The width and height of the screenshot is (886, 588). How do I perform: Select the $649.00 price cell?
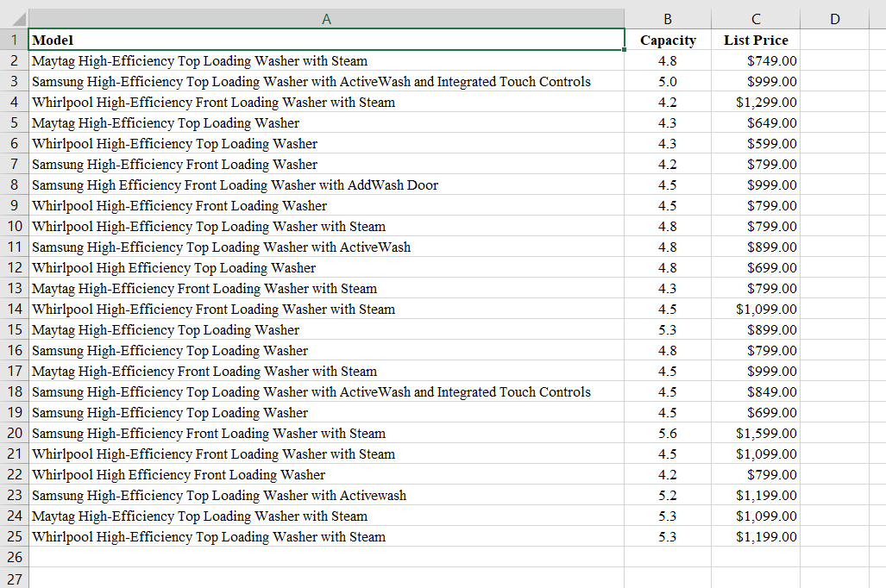(756, 122)
